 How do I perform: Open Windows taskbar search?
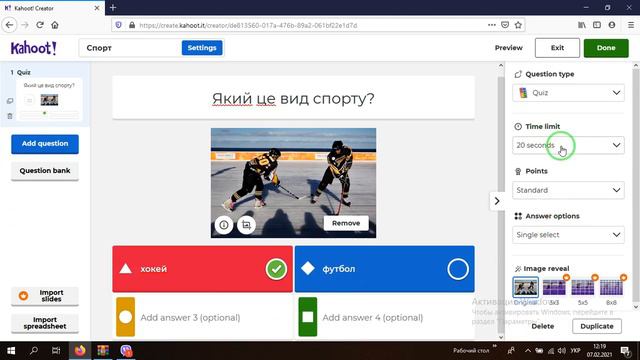(34, 351)
